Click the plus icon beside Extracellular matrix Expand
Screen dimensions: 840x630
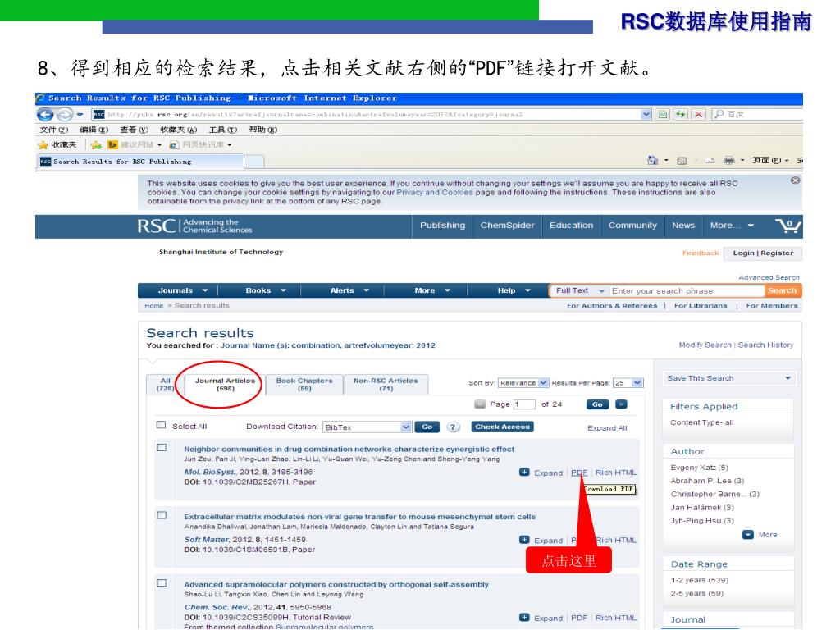click(x=524, y=540)
